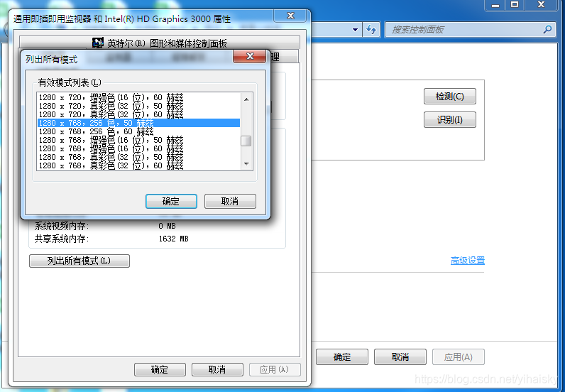Image resolution: width=565 pixels, height=392 pixels.
Task: Click 确定 in the control panel window
Action: click(x=342, y=357)
